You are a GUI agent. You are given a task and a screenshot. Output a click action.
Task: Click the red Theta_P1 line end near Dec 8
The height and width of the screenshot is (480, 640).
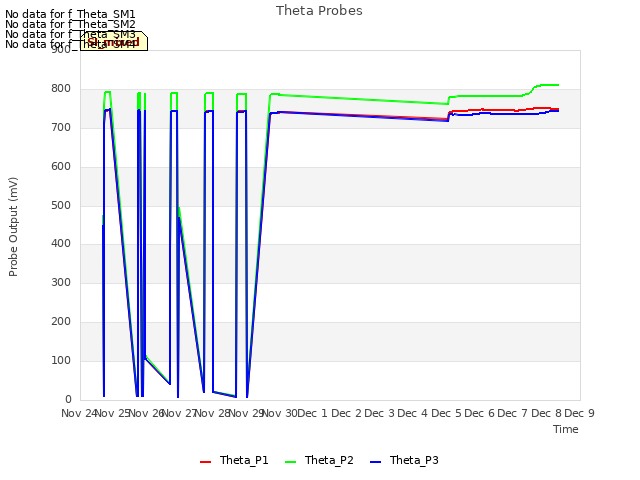(558, 109)
